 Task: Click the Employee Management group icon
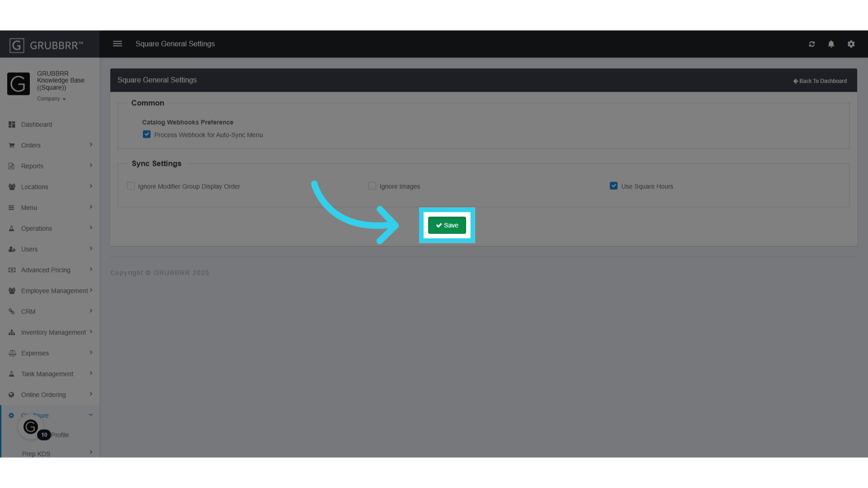[x=12, y=291]
